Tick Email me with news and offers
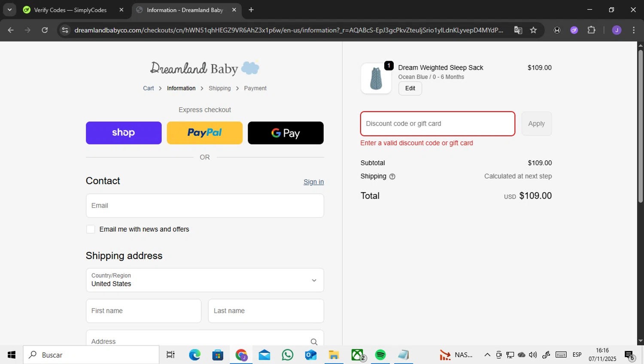 (x=91, y=229)
